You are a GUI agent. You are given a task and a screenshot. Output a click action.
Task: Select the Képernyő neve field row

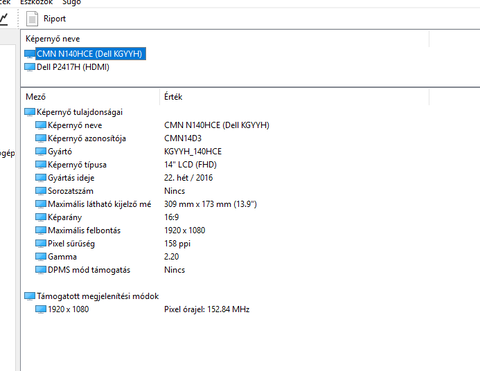point(75,125)
